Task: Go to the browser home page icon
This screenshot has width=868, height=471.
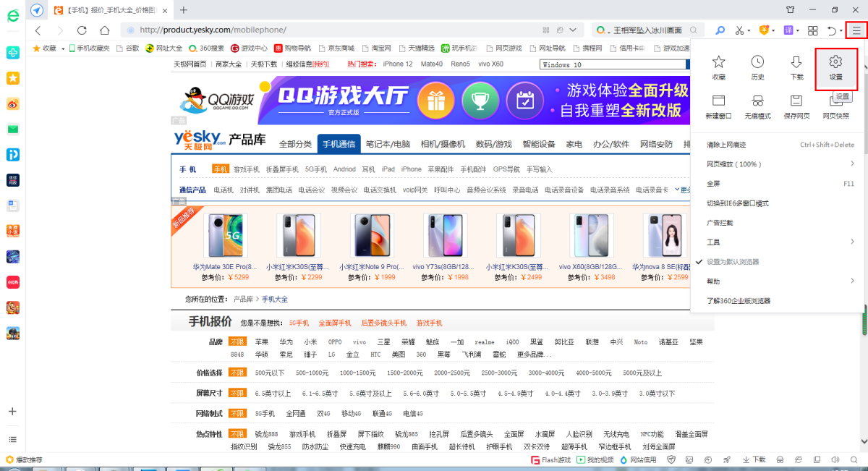Action: [105, 30]
